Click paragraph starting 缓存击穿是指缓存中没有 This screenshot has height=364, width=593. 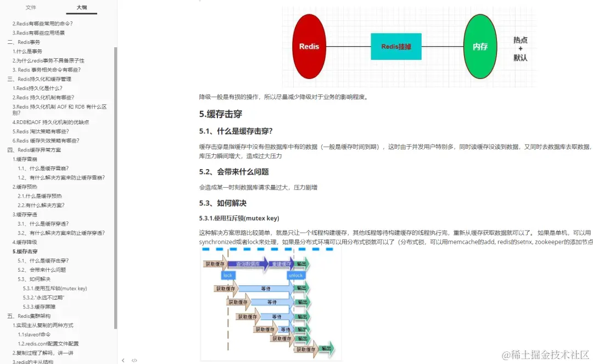395,151
